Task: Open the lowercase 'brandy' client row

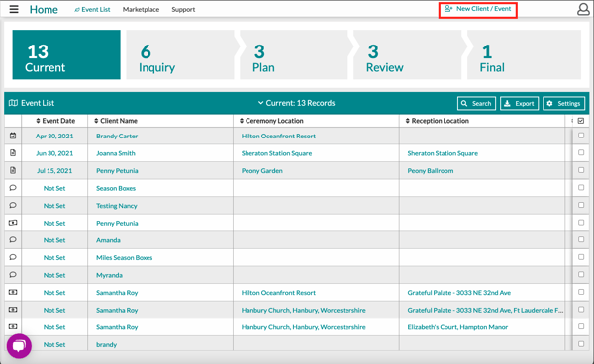Action: point(107,344)
